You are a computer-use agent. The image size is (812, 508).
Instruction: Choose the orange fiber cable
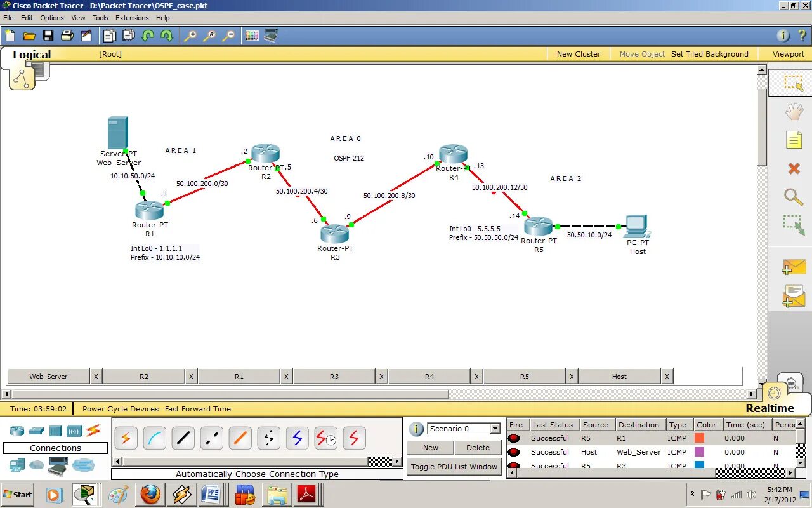(x=240, y=438)
